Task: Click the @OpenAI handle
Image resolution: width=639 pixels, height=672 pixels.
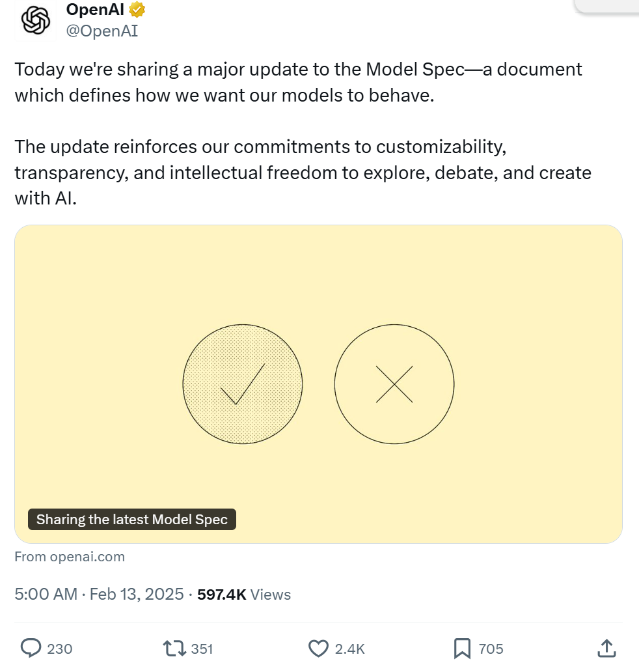Action: pyautogui.click(x=102, y=31)
